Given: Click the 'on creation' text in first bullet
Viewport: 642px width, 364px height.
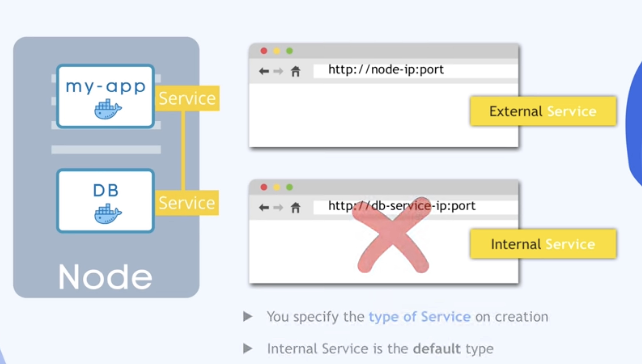Looking at the screenshot, I should (512, 317).
